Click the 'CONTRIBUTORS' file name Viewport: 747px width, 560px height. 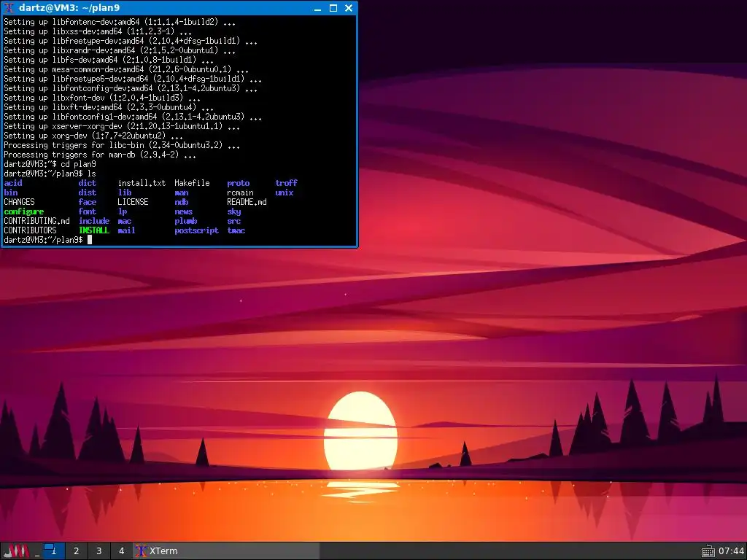(x=30, y=230)
